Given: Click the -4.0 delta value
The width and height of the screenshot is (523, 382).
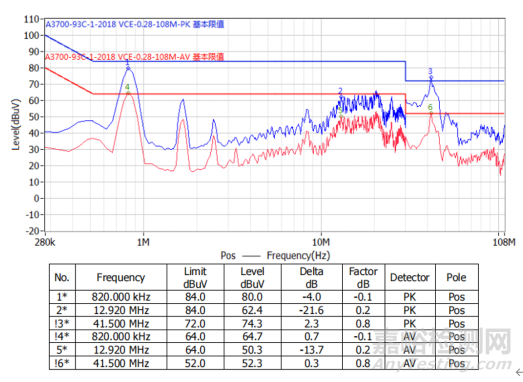Looking at the screenshot, I should click(312, 297).
